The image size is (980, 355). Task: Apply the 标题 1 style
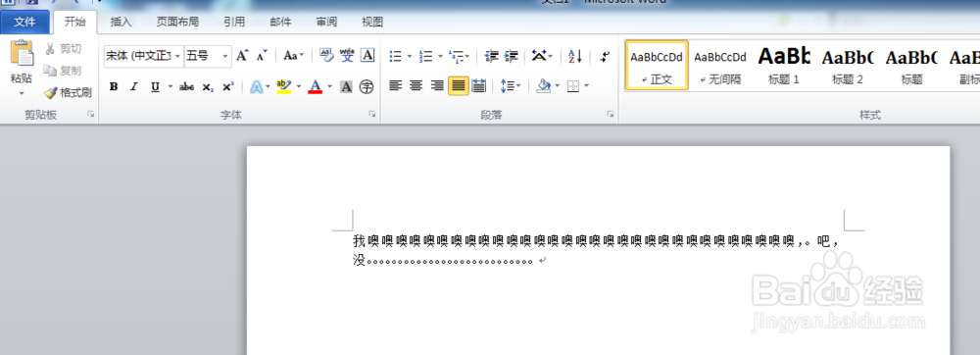pos(784,65)
